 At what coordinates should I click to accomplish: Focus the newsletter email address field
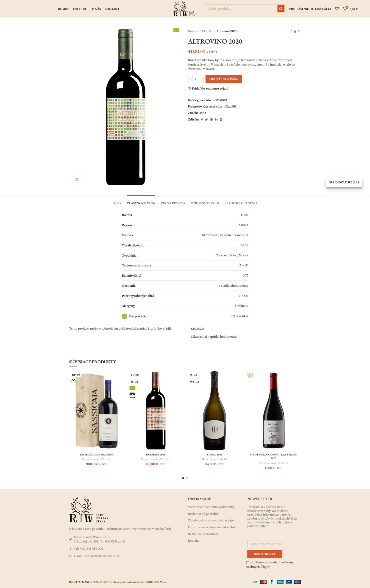(x=274, y=544)
